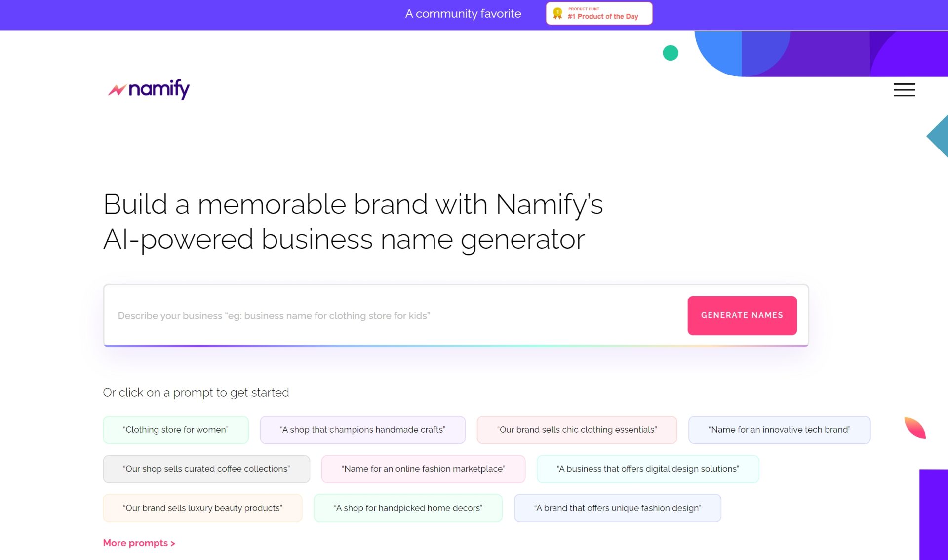This screenshot has width=948, height=560.
Task: Pick the luxury beauty products prompt
Action: (202, 508)
